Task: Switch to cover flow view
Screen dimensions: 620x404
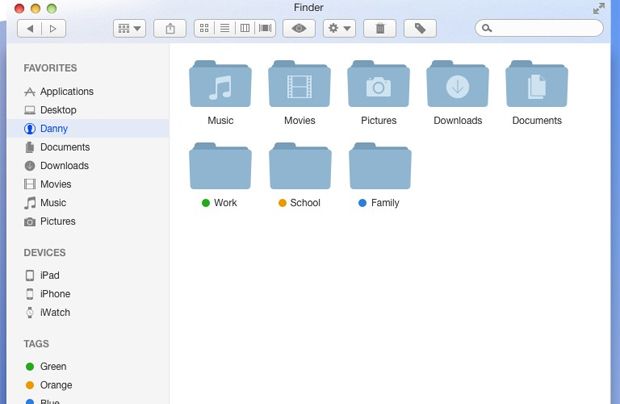Action: pos(265,28)
